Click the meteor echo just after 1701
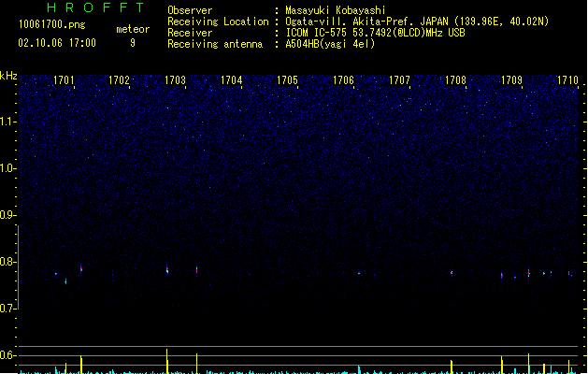 [x=81, y=268]
